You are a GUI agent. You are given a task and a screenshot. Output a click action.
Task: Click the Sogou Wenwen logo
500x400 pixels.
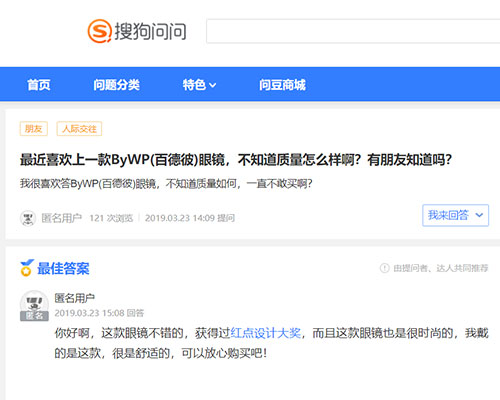coord(137,31)
